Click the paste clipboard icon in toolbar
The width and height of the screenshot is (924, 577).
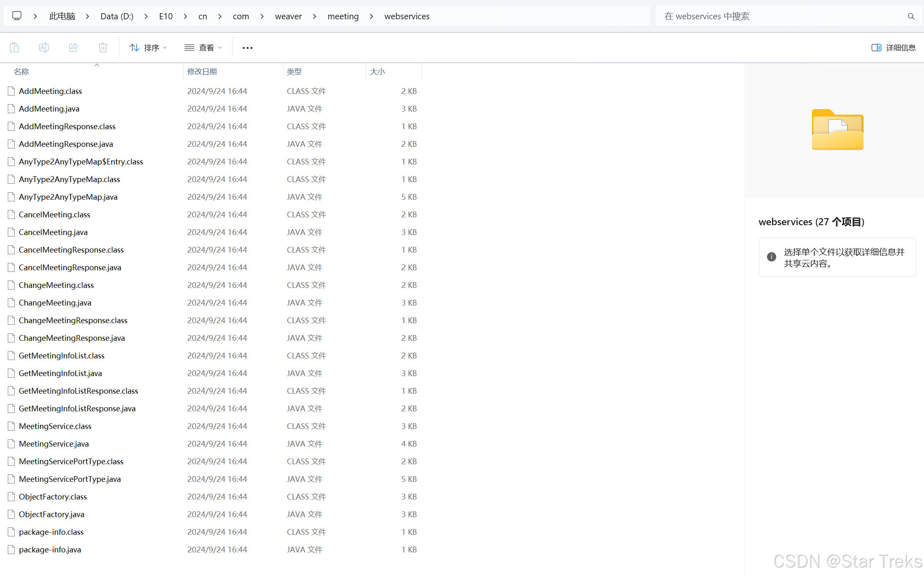pyautogui.click(x=14, y=48)
